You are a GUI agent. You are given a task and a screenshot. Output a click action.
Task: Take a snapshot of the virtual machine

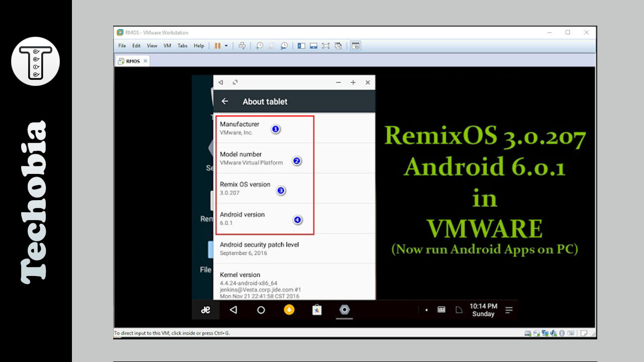click(259, 46)
